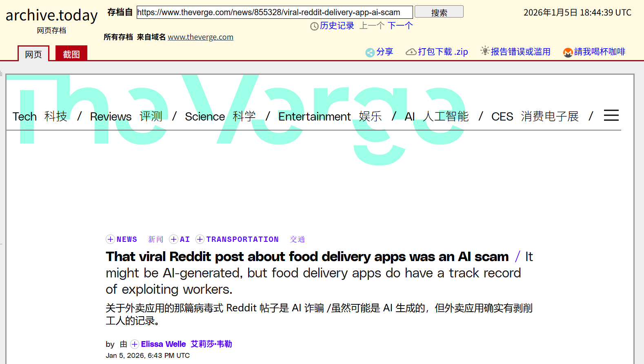Image resolution: width=644 pixels, height=364 pixels.
Task: Click the bug icon for reporting abuse
Action: pos(484,51)
